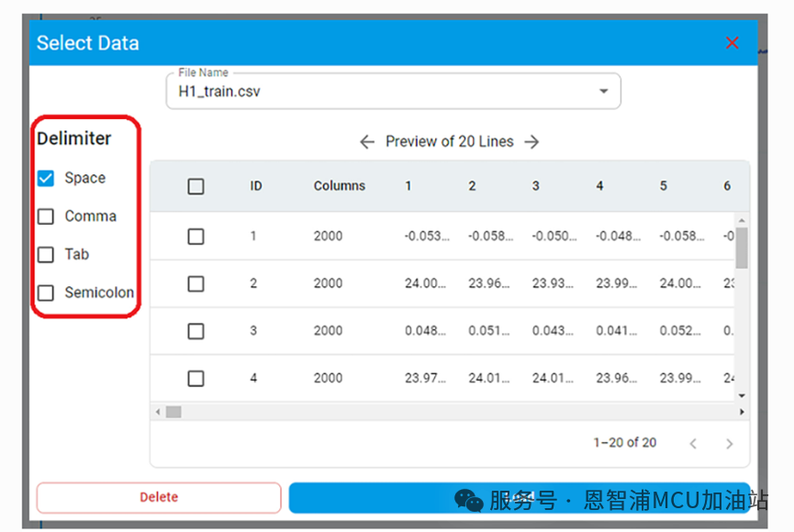Viewport: 794px width, 532px height.
Task: Enable the Tab delimiter checkbox
Action: 46,254
